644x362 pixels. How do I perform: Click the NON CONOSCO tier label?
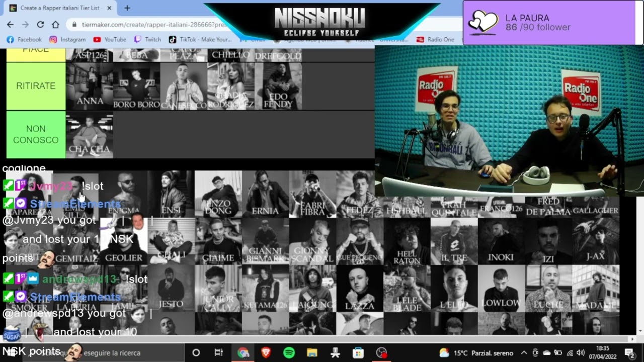pos(36,134)
